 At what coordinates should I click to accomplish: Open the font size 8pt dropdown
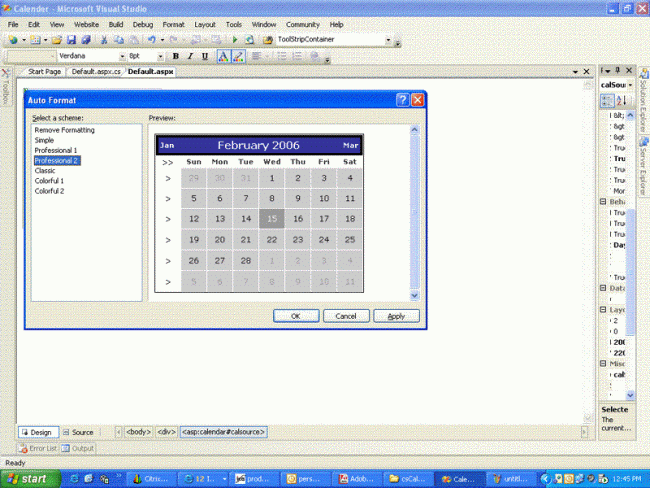(160, 56)
